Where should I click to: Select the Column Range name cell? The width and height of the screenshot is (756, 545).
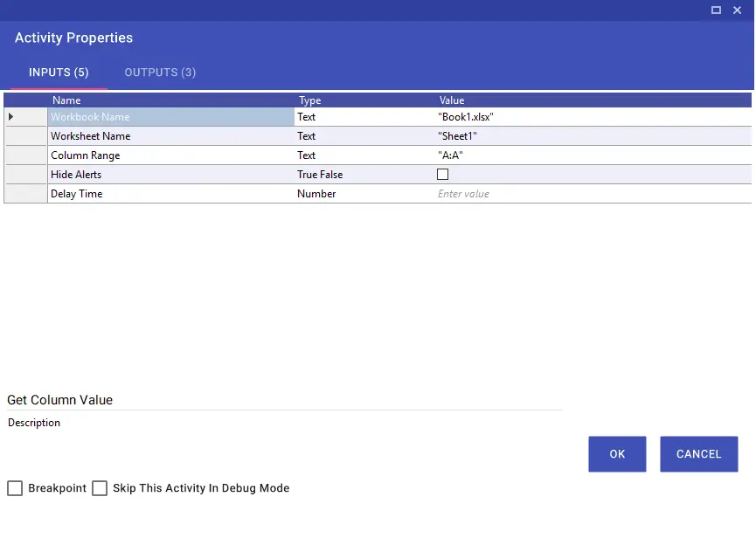170,155
